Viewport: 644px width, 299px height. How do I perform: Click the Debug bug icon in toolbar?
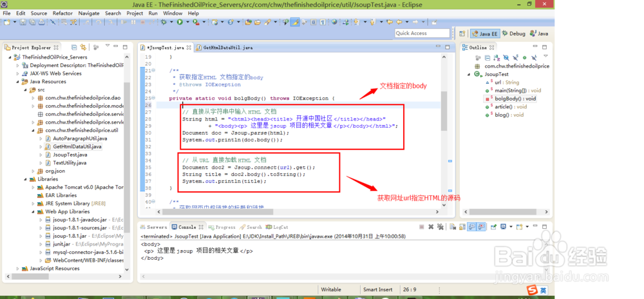[x=164, y=22]
